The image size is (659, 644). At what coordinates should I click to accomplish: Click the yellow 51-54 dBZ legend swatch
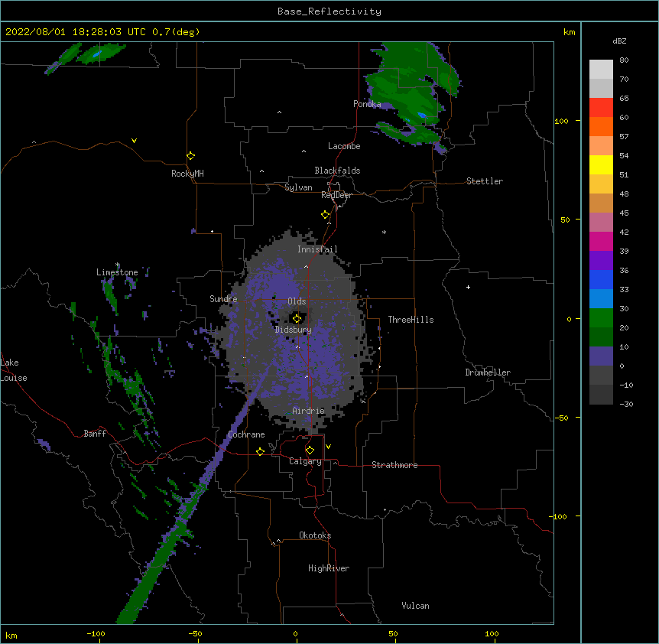(601, 164)
